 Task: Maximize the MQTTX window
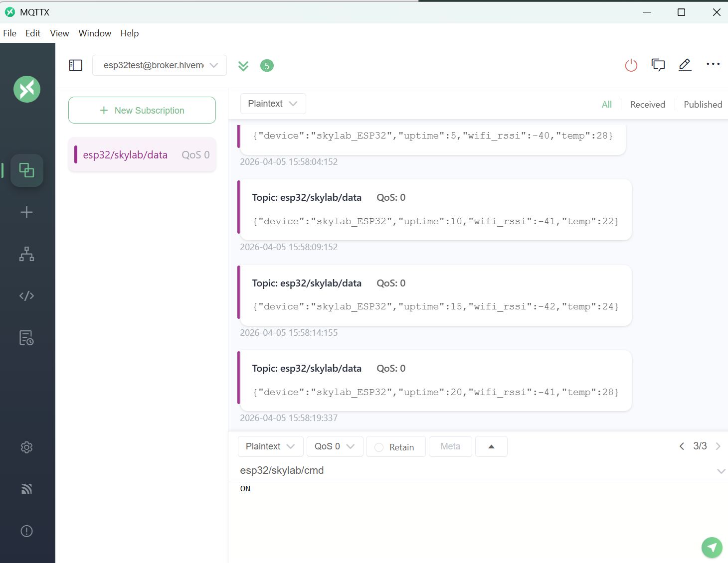[x=681, y=12]
